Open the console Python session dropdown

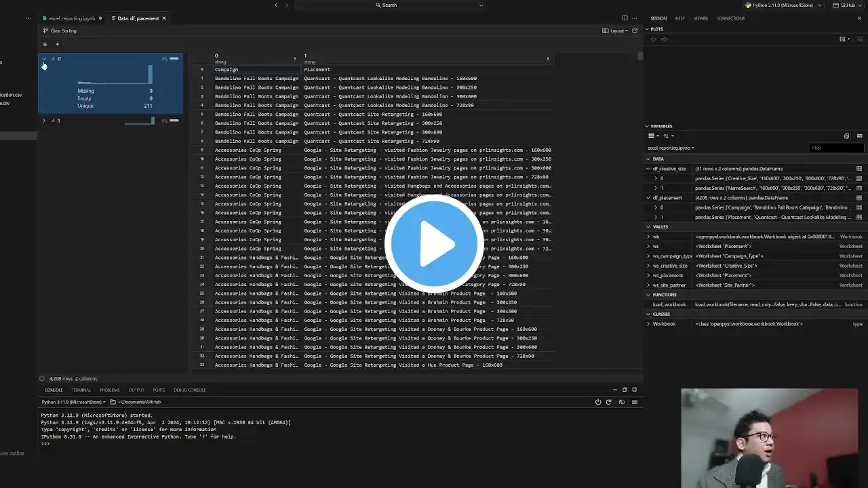[x=74, y=402]
